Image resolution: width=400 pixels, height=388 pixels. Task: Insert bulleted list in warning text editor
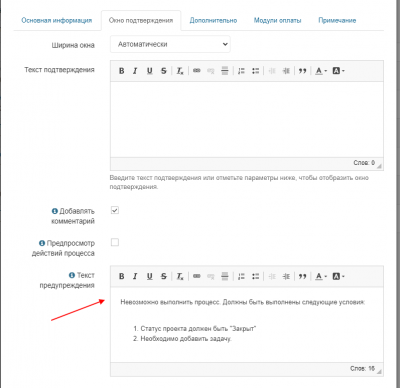click(256, 276)
